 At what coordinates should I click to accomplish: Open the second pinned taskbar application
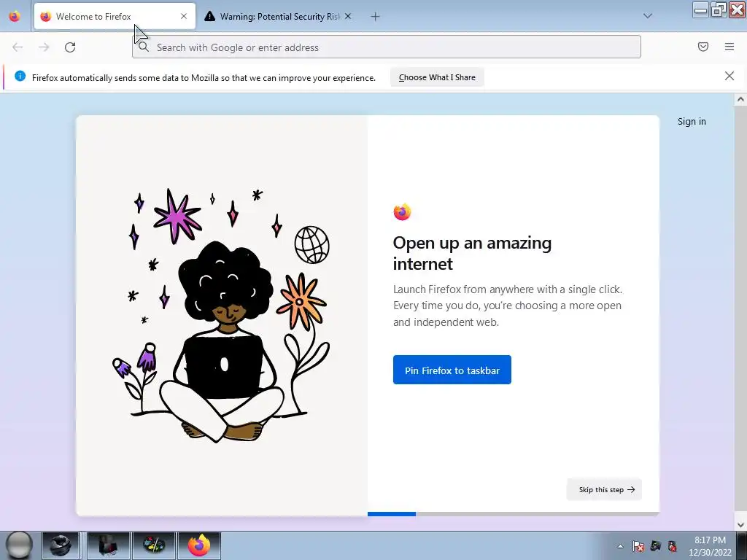[109, 545]
